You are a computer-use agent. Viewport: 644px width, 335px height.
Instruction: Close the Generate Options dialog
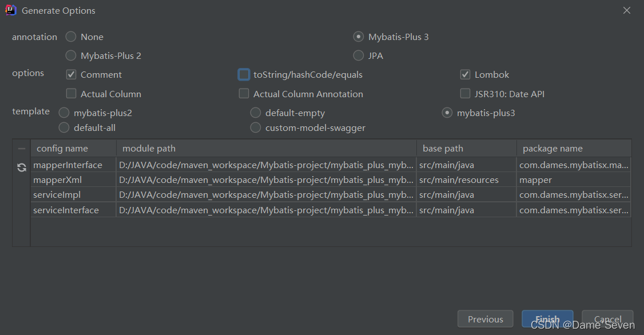point(626,10)
